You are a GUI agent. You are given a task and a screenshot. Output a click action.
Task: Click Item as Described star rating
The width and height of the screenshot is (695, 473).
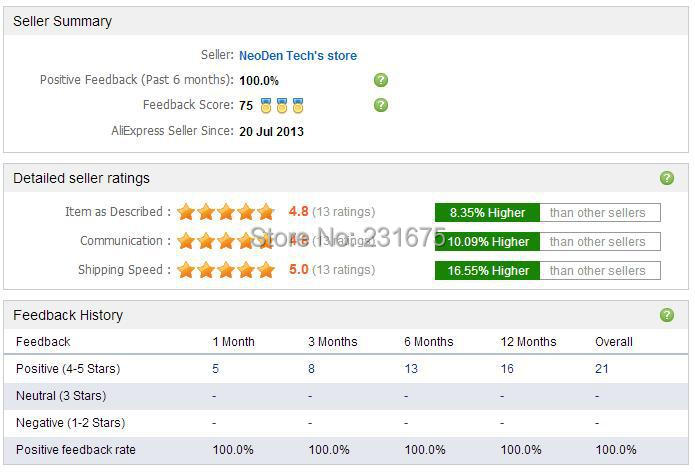pos(226,212)
